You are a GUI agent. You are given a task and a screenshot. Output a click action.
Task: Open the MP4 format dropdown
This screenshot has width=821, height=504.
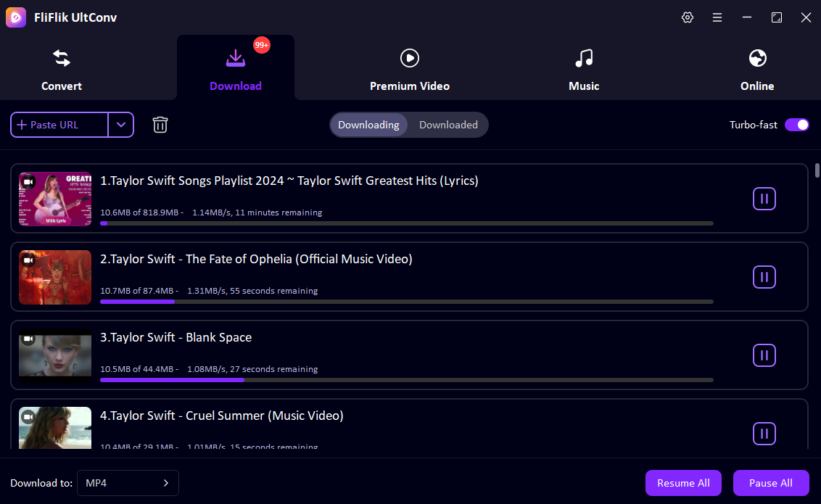pyautogui.click(x=128, y=483)
